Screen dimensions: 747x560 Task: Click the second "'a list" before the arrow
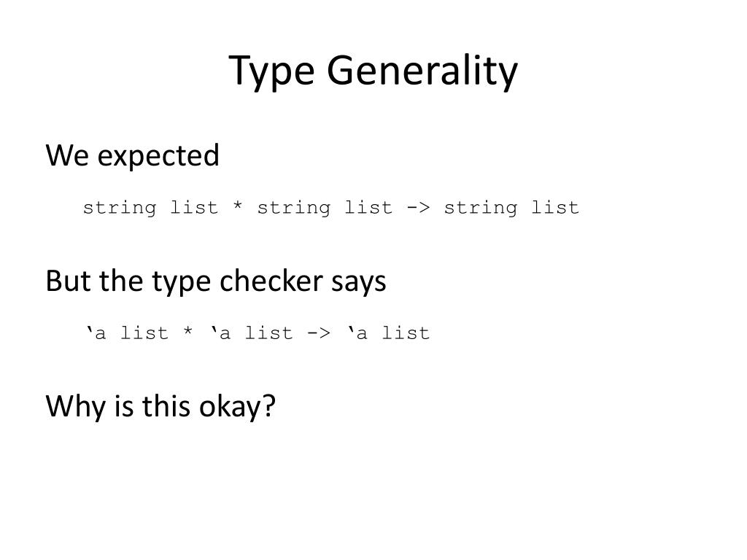(x=252, y=332)
